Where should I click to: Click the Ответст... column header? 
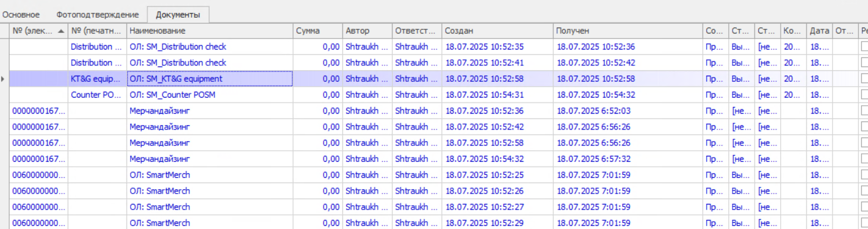point(417,31)
